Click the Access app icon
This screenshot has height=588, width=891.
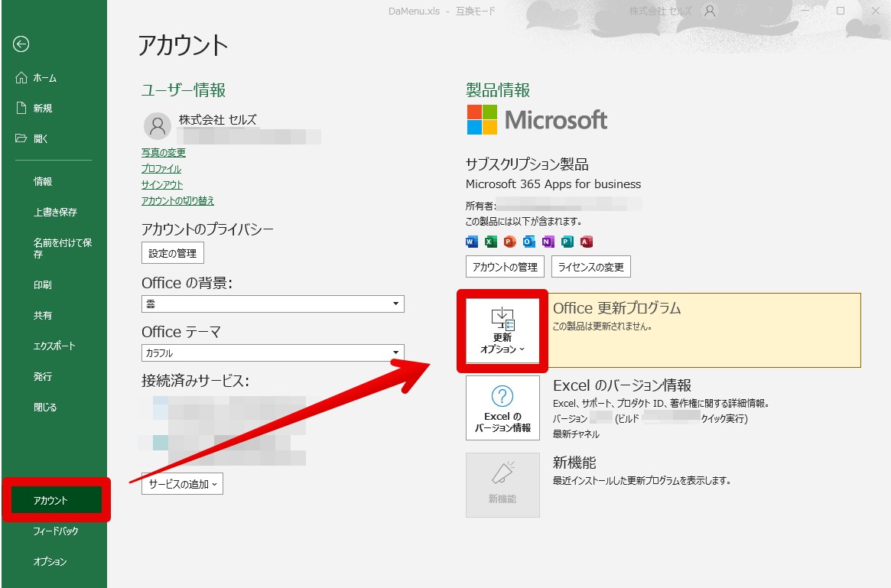587,242
